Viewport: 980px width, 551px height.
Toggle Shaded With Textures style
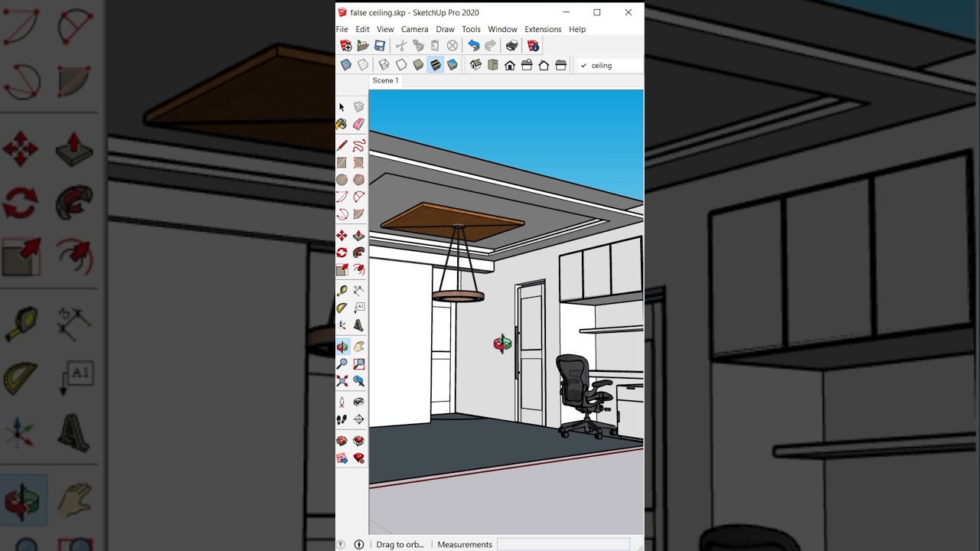[x=435, y=65]
